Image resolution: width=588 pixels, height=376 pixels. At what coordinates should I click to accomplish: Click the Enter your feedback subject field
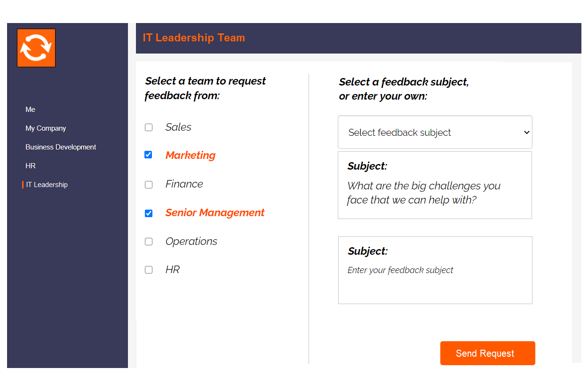click(x=435, y=270)
